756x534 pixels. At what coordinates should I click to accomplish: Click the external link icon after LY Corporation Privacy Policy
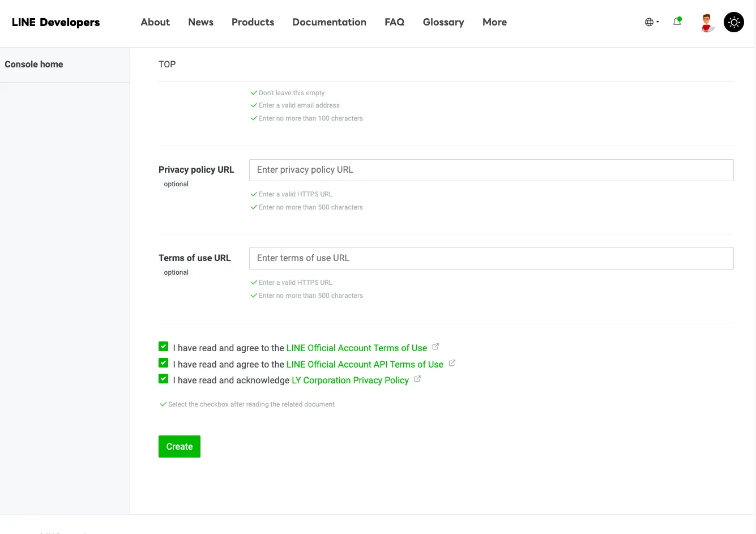[x=417, y=379]
